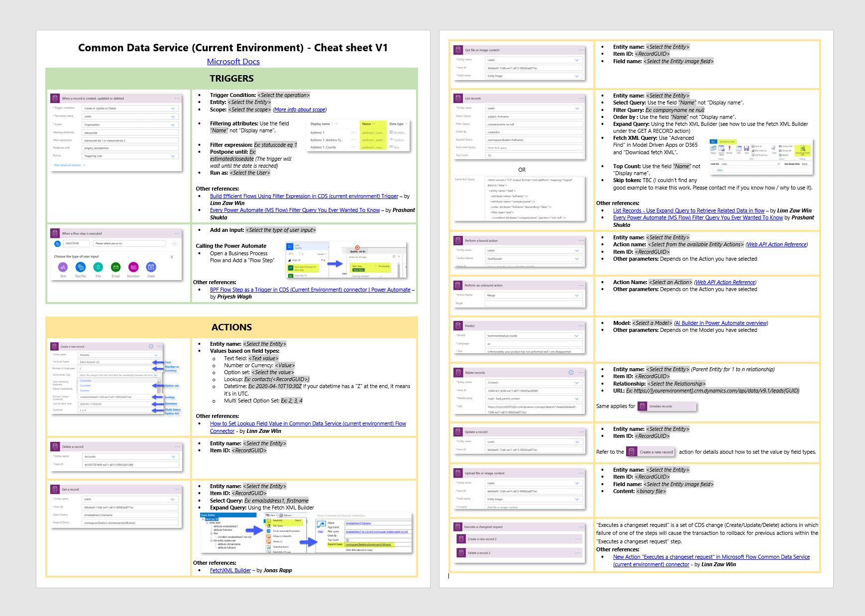
Task: Click the 'List records' action icon
Action: click(x=458, y=98)
